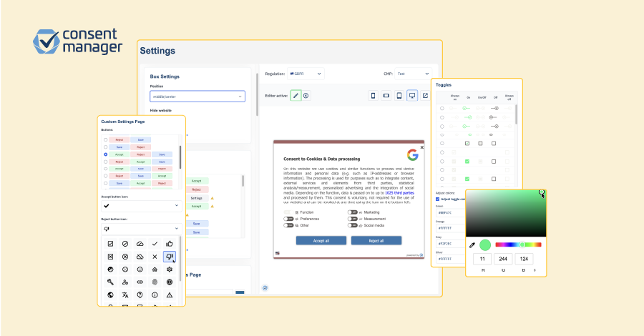Click the circled X next to Editor active

coord(306,96)
